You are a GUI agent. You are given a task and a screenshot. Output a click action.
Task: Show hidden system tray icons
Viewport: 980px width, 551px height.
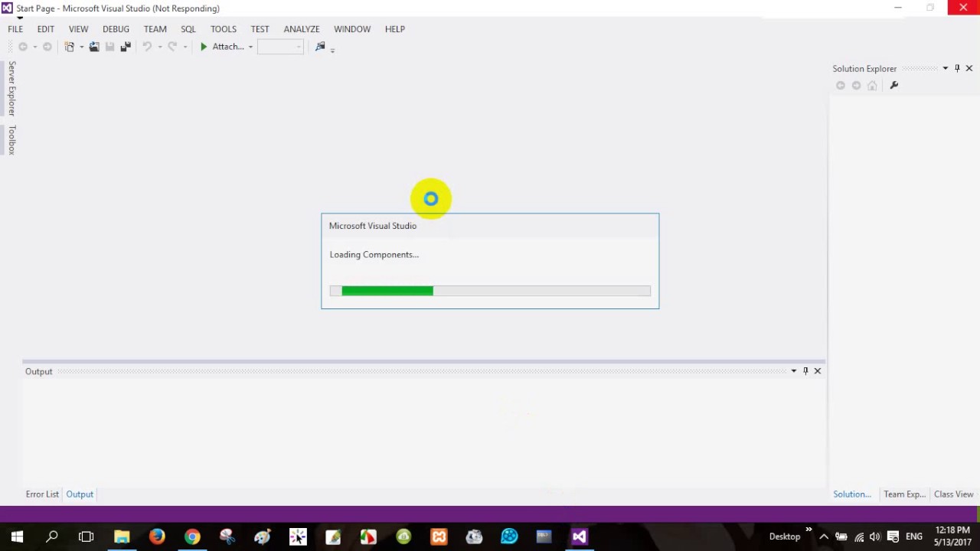(824, 536)
